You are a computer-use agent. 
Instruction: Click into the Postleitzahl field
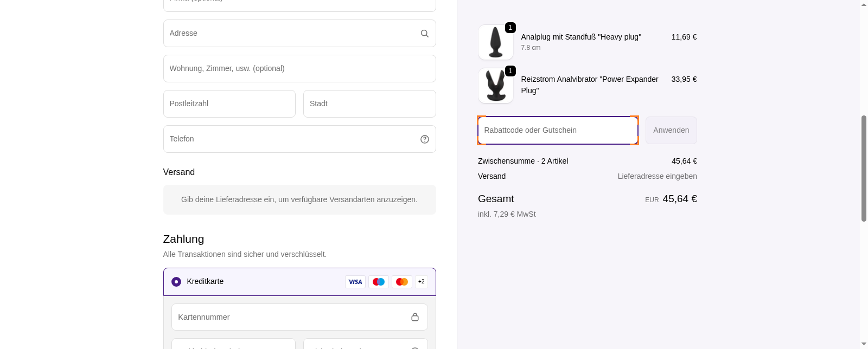(229, 104)
